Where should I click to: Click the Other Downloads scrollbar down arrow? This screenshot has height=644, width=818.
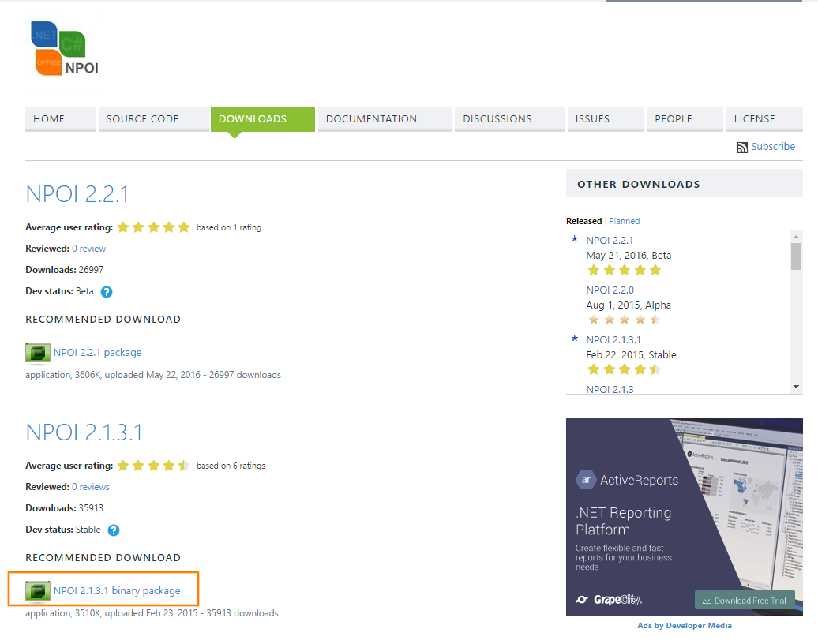[x=796, y=387]
